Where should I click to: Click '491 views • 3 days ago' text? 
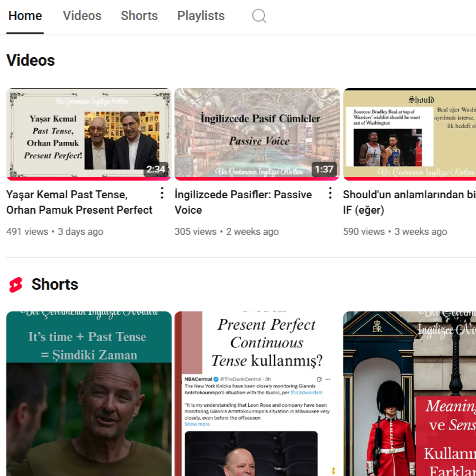pyautogui.click(x=55, y=232)
